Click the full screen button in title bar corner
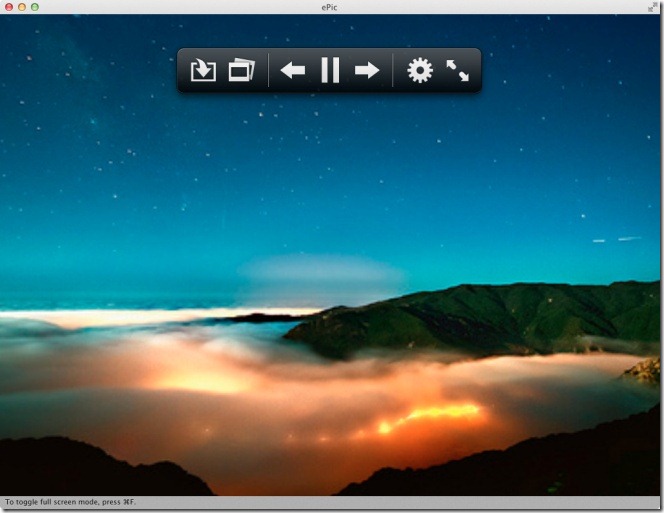 tap(653, 7)
